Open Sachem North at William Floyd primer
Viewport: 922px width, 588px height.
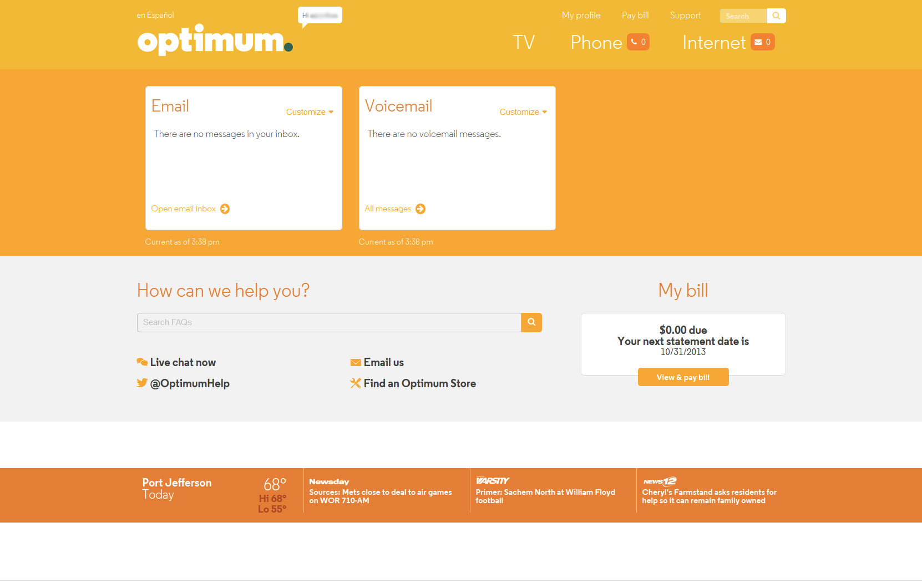coord(545,496)
